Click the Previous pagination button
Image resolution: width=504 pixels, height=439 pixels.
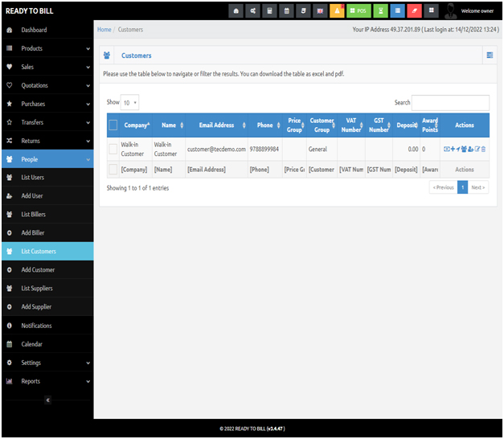[x=443, y=187]
